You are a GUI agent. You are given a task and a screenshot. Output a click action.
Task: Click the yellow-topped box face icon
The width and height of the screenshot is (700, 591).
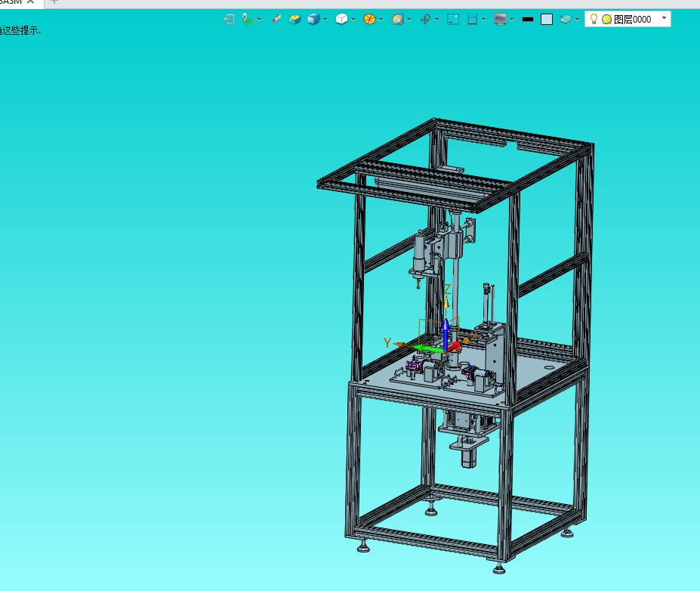pyautogui.click(x=294, y=19)
